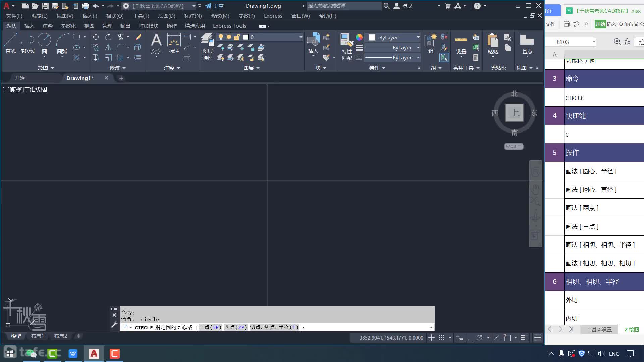Expand the Modify (修改) panel

coord(117,68)
